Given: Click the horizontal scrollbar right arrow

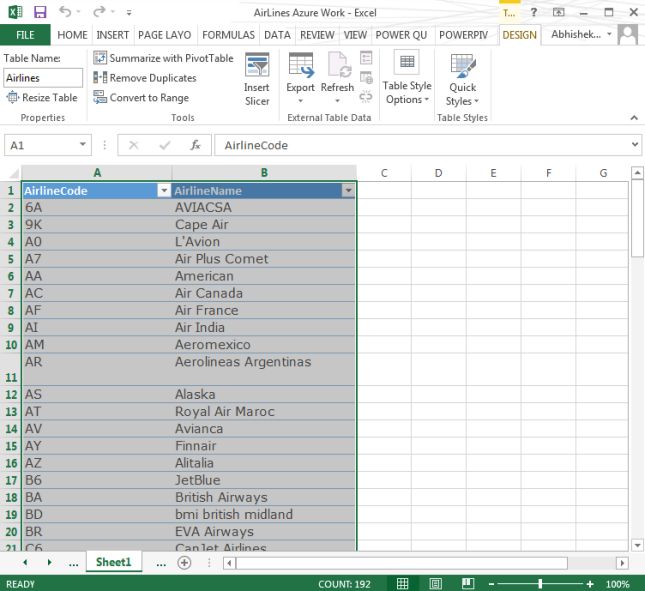Looking at the screenshot, I should pyautogui.click(x=622, y=563).
